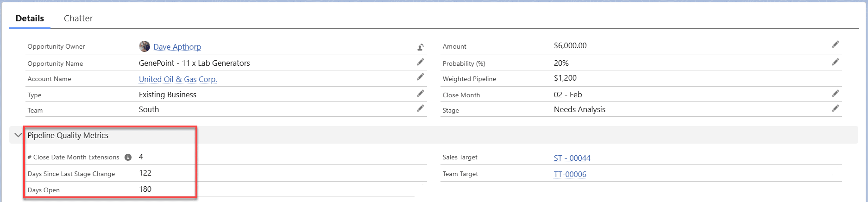Switch to the Chatter tab
This screenshot has height=202, width=868.
coord(78,19)
